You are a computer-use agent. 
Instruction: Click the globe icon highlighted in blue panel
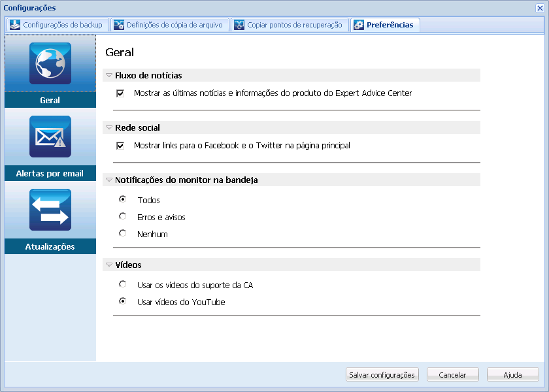coord(50,63)
